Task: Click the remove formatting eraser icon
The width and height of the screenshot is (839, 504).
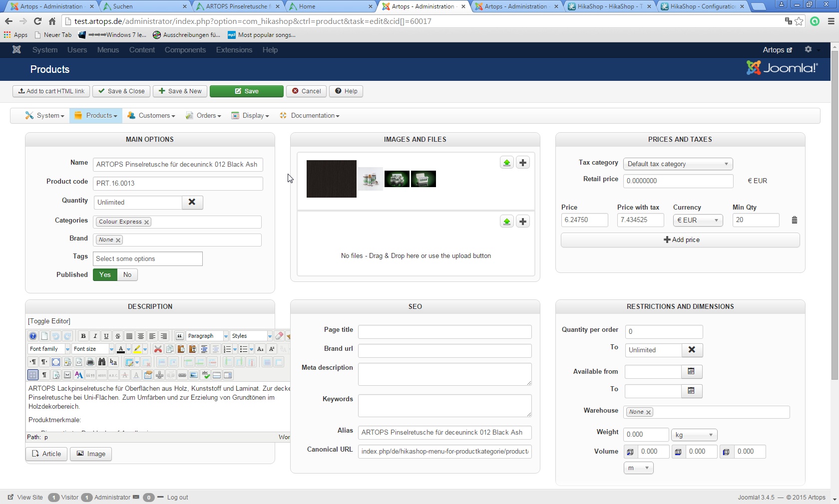Action: (279, 336)
